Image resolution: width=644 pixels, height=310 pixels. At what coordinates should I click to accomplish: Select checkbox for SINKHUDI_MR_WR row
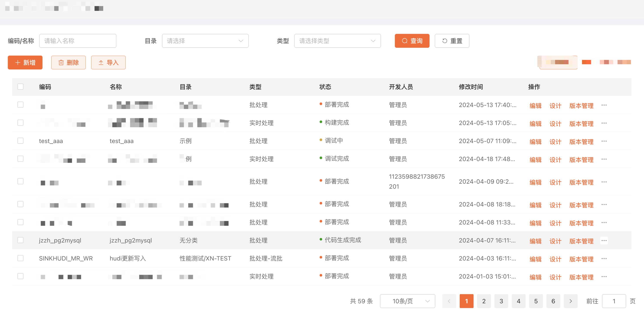tap(21, 258)
